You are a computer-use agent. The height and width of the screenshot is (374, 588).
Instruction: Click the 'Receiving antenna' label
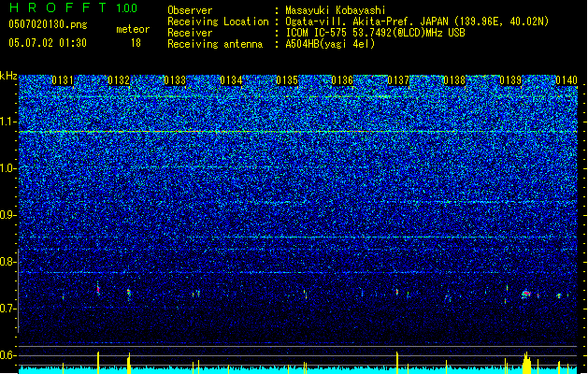(x=215, y=44)
